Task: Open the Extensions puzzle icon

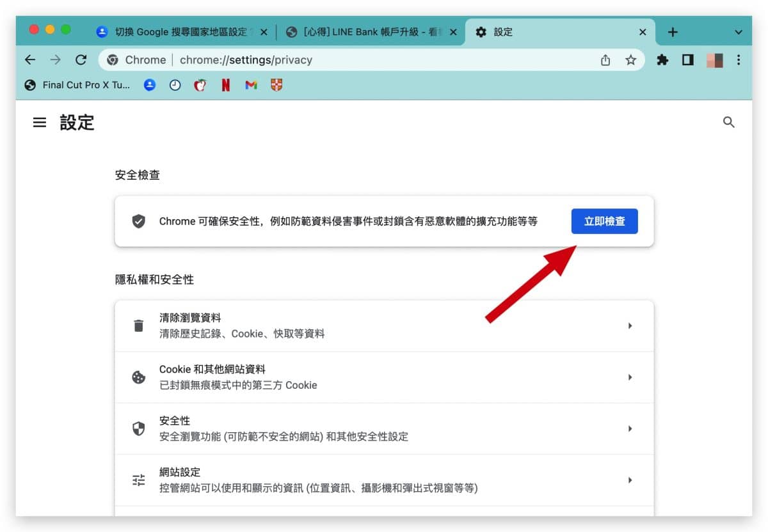Action: [x=662, y=59]
